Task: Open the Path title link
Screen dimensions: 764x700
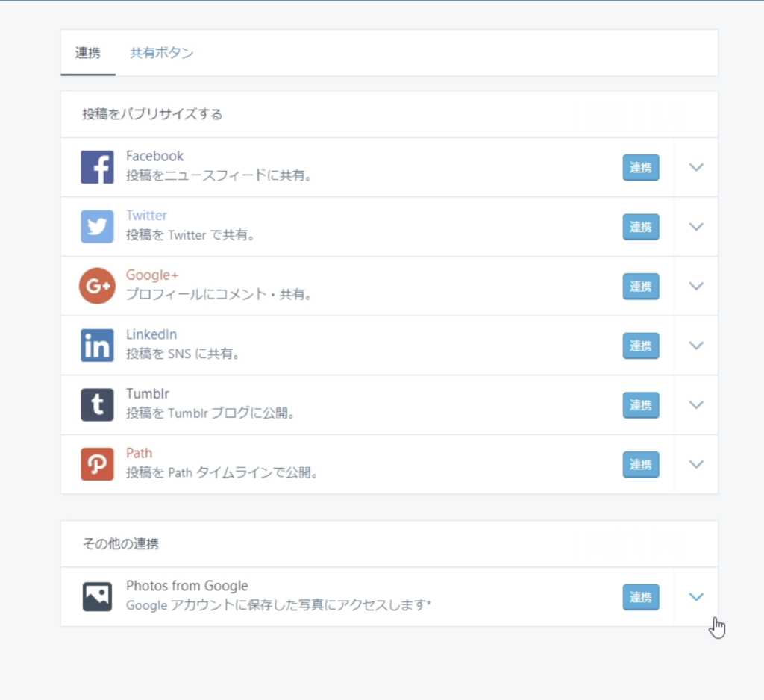Action: point(139,453)
